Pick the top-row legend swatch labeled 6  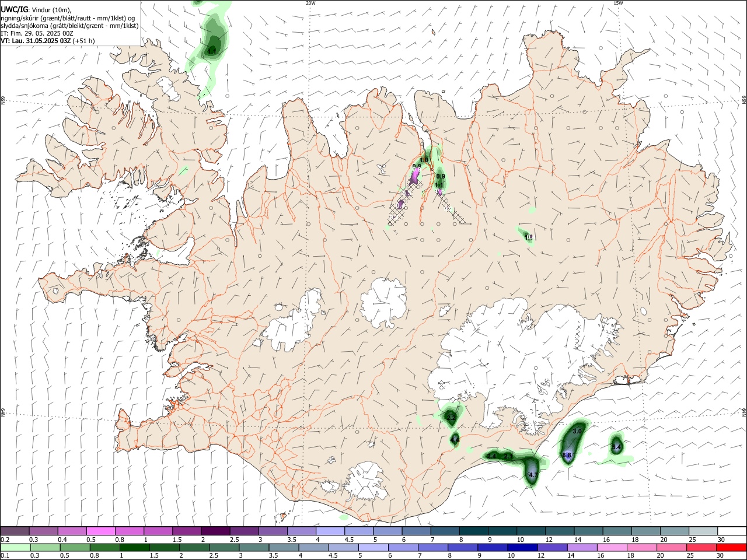coord(416,531)
